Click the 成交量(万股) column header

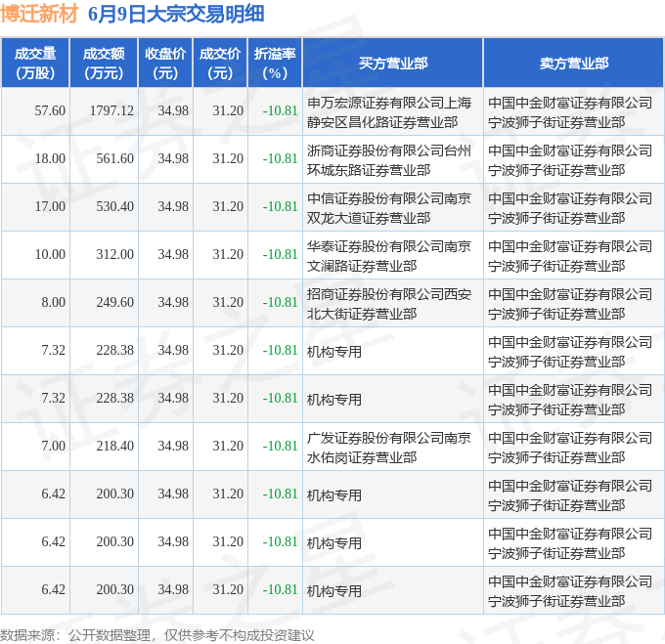pyautogui.click(x=35, y=64)
